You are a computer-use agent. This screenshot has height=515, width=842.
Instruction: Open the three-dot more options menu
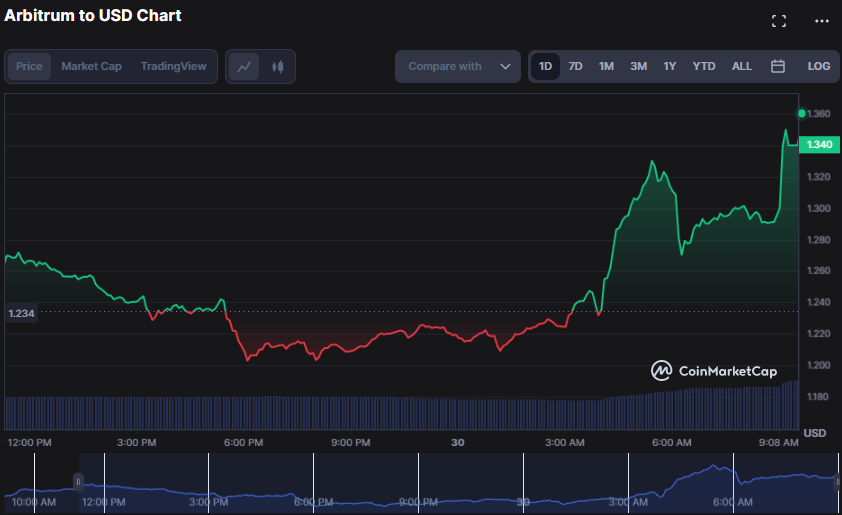[821, 21]
